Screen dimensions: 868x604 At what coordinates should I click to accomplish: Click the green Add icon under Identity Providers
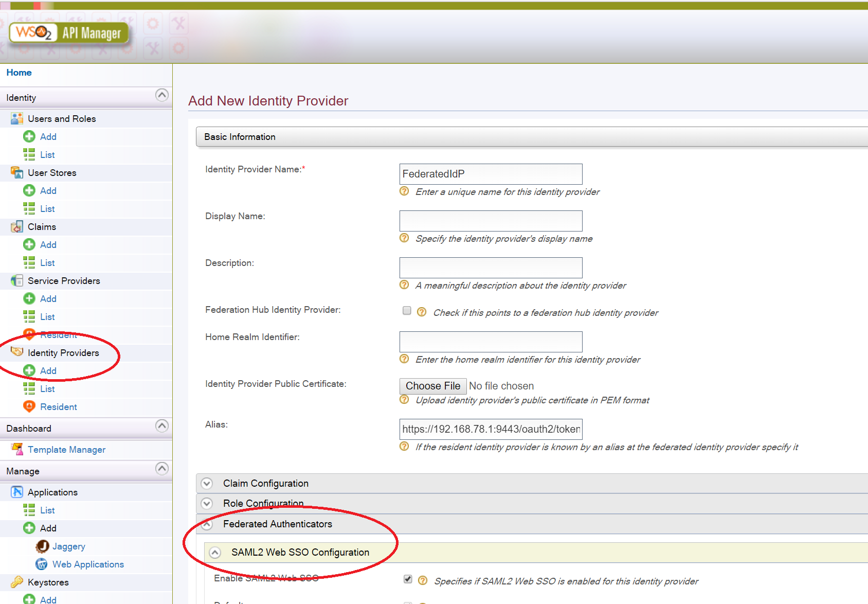tap(29, 370)
